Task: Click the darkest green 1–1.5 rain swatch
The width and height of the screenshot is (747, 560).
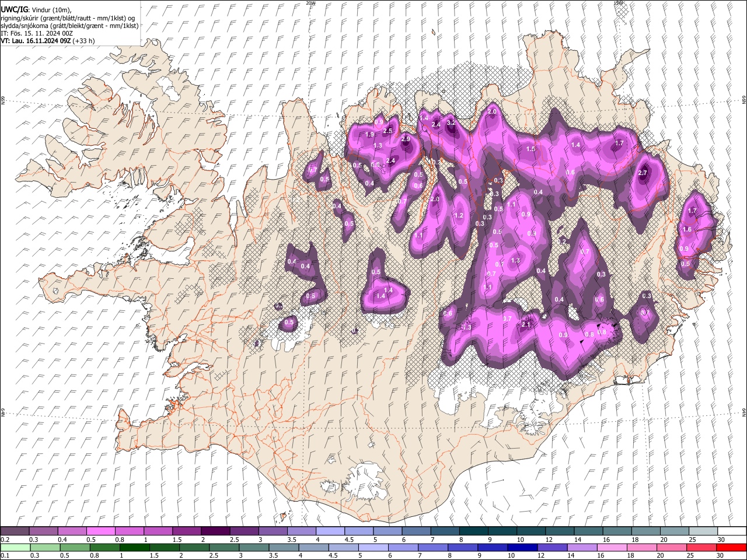Action: (x=134, y=547)
